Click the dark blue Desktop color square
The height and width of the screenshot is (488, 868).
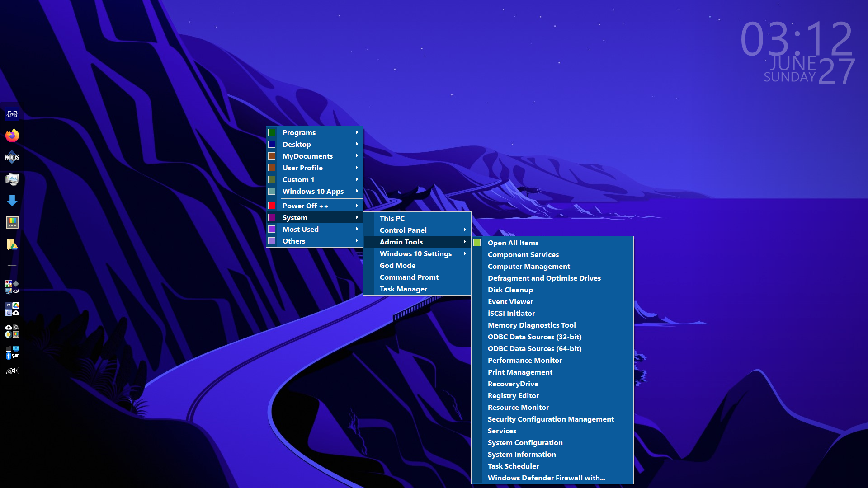click(x=272, y=144)
